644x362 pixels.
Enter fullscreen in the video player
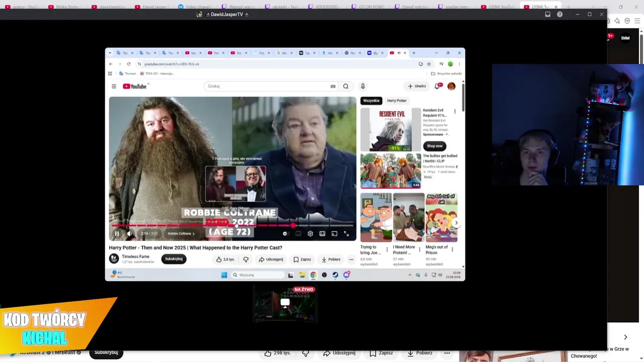click(346, 234)
